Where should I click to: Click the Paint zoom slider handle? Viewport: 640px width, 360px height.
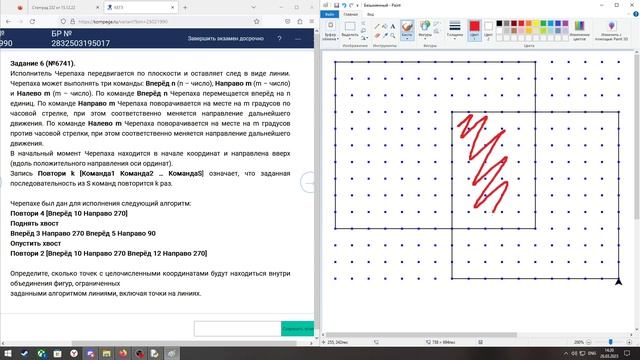pyautogui.click(x=611, y=342)
